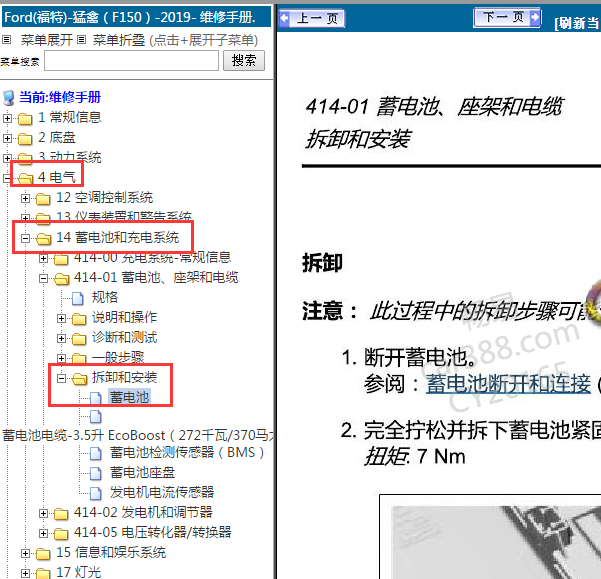This screenshot has height=579, width=601.
Task: Expand the 12 空调控制系统 node
Action: [25, 198]
